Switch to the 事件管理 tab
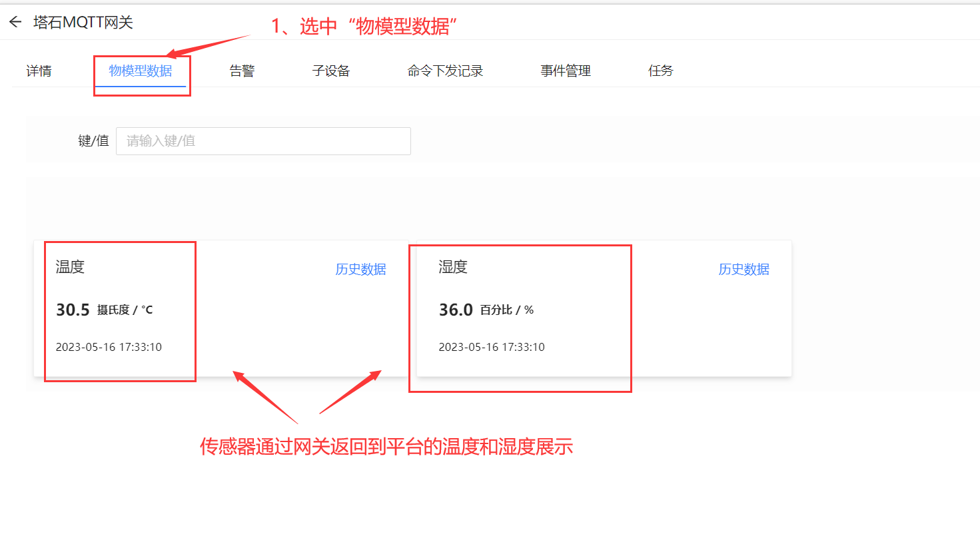This screenshot has width=980, height=538. pos(566,71)
